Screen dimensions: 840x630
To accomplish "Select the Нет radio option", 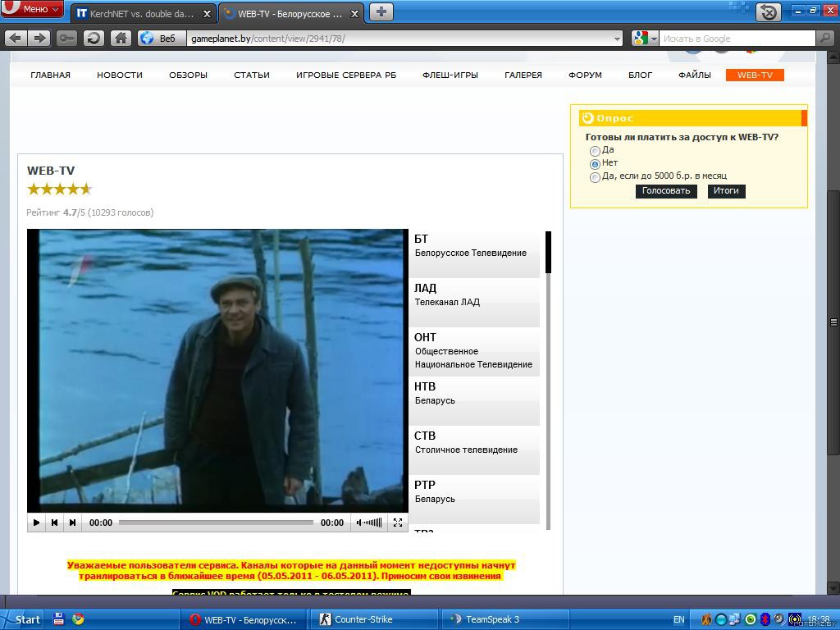I will (x=595, y=164).
